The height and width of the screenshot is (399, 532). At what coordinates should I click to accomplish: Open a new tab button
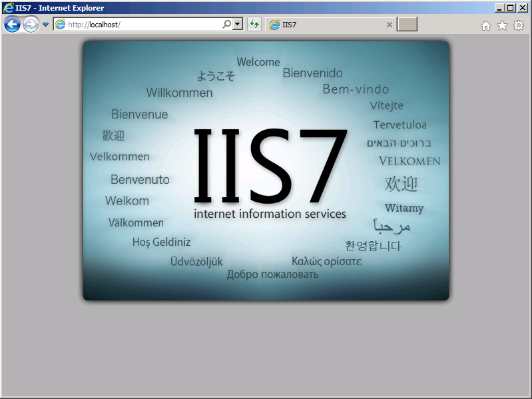click(407, 25)
